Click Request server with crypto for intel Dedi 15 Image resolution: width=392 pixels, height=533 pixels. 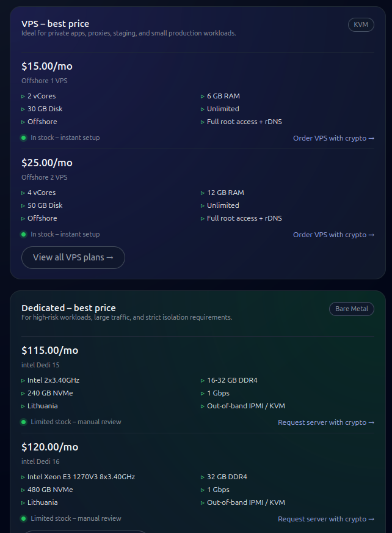(326, 422)
